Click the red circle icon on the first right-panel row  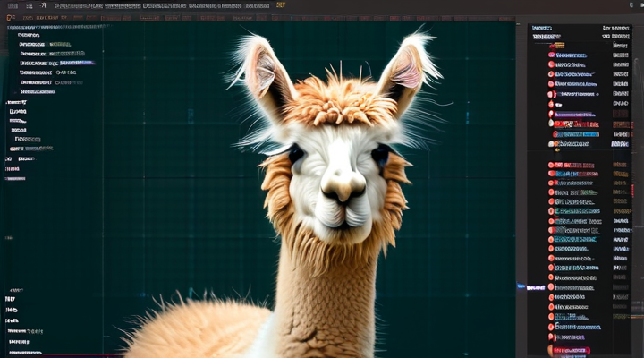551,45
